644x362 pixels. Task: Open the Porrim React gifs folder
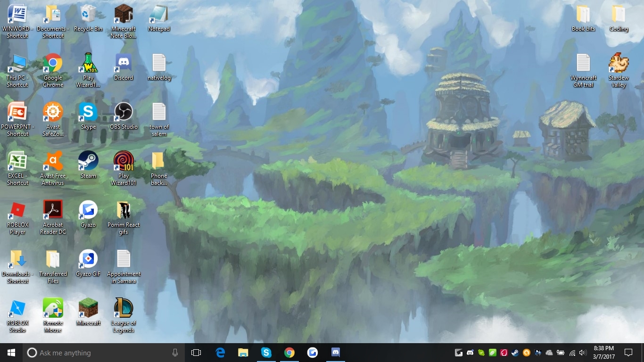123,210
